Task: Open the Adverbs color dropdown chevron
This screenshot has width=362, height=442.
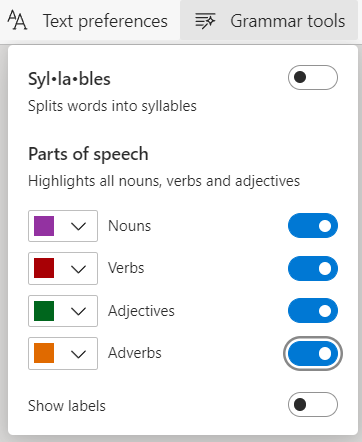Action: 79,354
